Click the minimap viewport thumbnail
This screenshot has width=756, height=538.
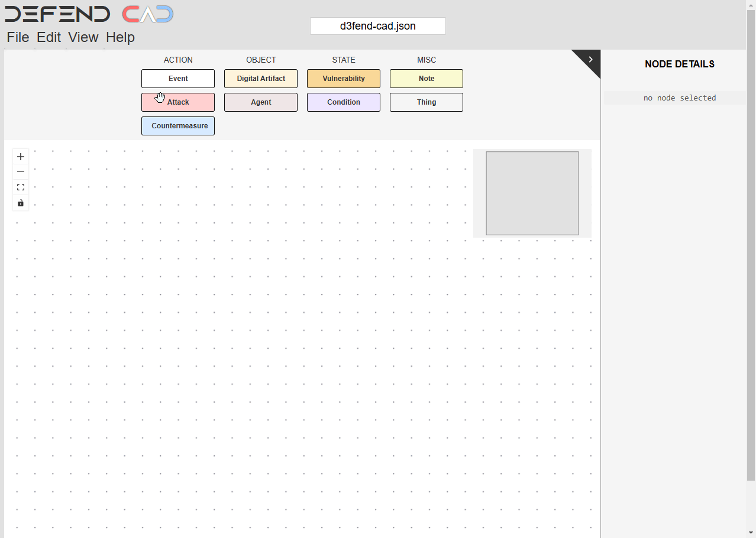(x=532, y=193)
